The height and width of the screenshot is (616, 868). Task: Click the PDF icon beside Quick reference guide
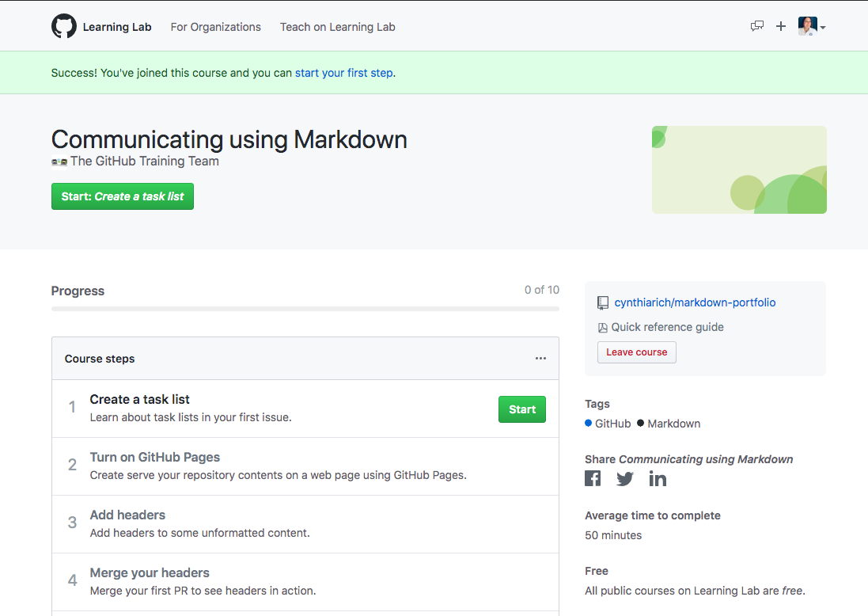point(603,328)
